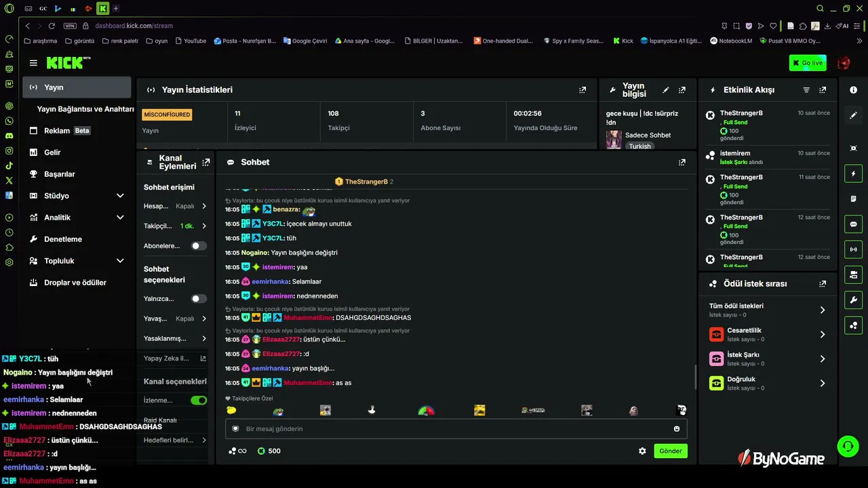The height and width of the screenshot is (488, 868).
Task: Open Yayın Bağlantısı ve Anahtarı
Action: tap(85, 109)
